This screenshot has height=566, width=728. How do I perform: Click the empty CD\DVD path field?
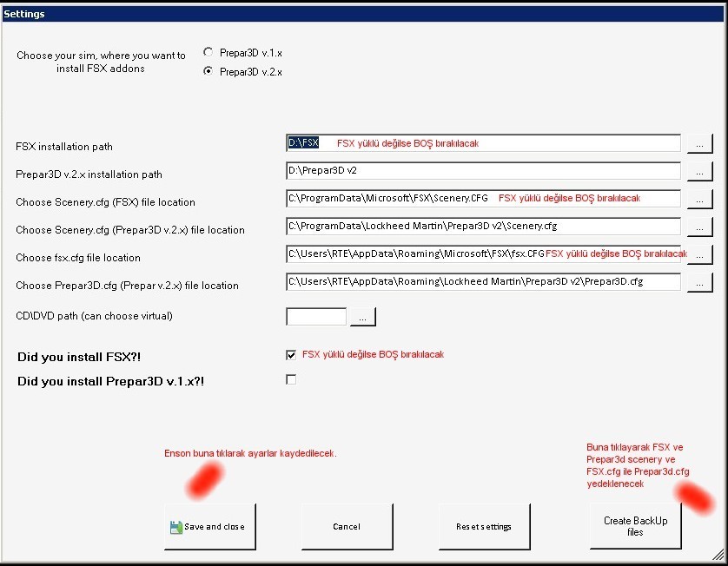(x=316, y=316)
